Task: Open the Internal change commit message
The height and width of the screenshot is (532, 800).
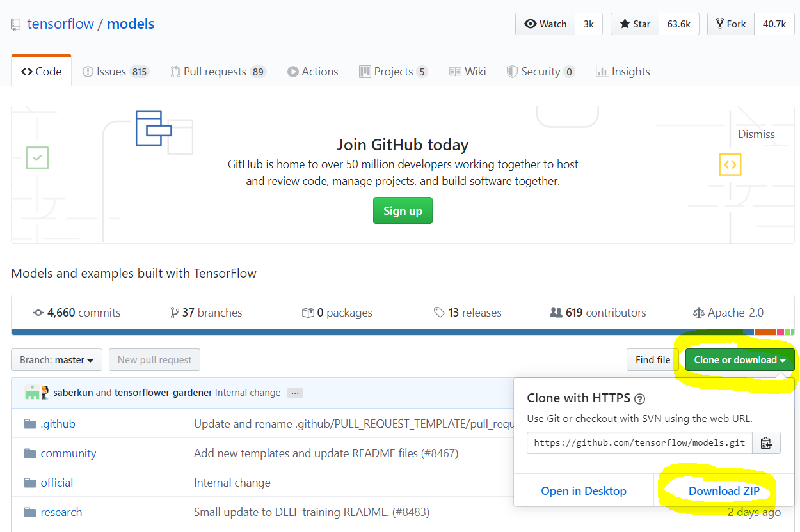Action: pos(248,393)
